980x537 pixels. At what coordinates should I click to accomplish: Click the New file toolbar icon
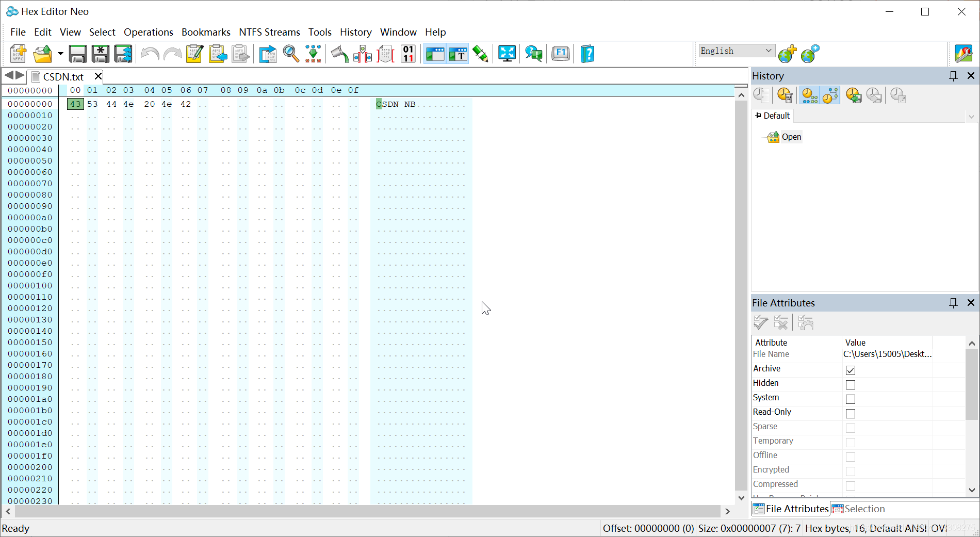point(18,54)
